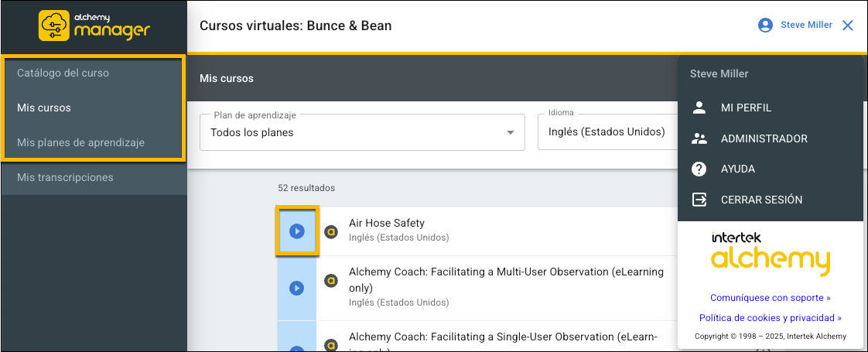Open the Plan de aprendizaje dropdown
868x352 pixels.
click(x=362, y=132)
